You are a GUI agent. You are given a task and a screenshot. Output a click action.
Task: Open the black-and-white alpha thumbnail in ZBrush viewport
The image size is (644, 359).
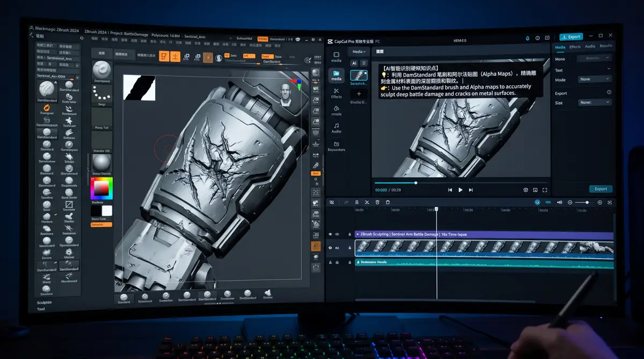(140, 87)
